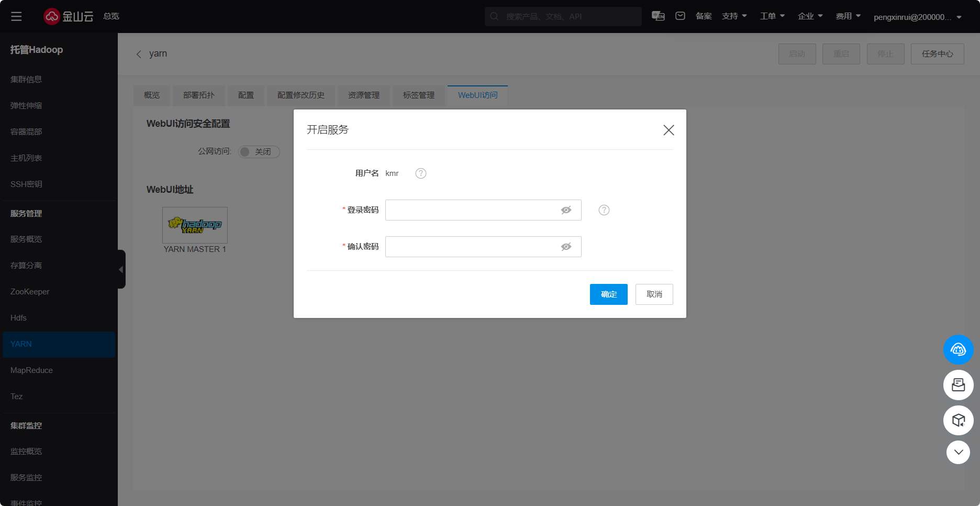Collapse the floating buttons with chevron
The height and width of the screenshot is (506, 980).
click(x=958, y=452)
